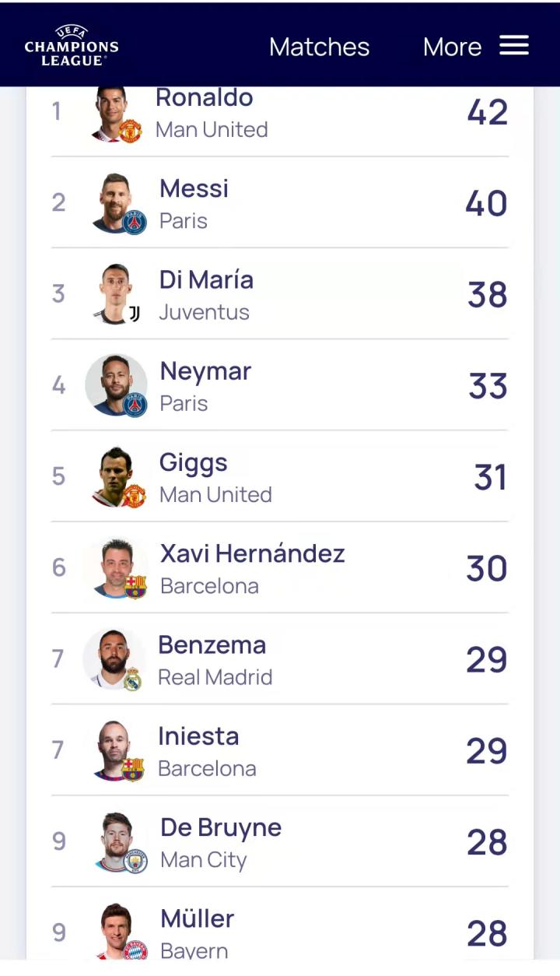Viewport: 560px width, 976px height.
Task: Click the Juventus club badge in the rank 3 row
Action: (135, 314)
